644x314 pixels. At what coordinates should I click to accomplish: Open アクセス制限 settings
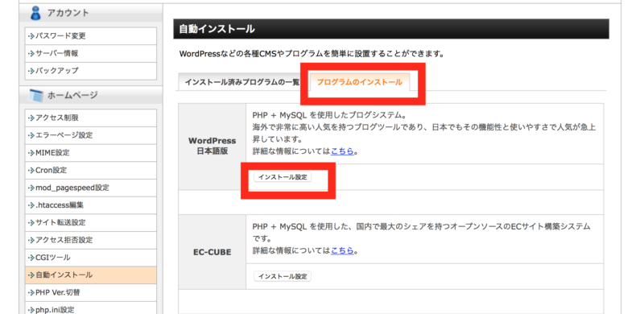pyautogui.click(x=90, y=118)
